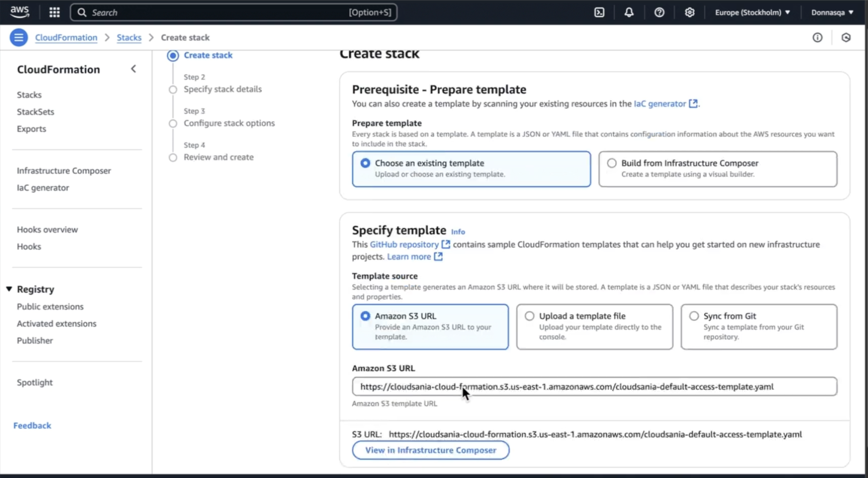Open the Donnasqa account dropdown
Viewport: 868px width, 478px height.
point(832,12)
